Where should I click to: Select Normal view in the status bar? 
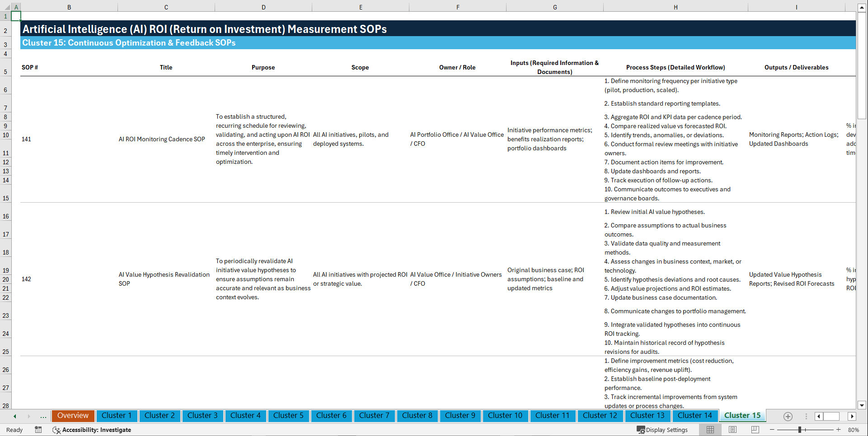[x=710, y=430]
